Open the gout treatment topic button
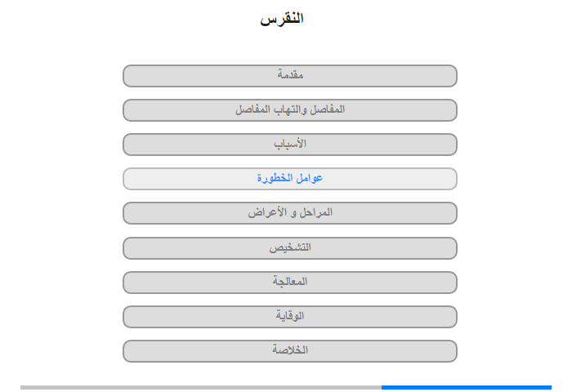Viewport: 572px width, 392px height. [x=289, y=283]
